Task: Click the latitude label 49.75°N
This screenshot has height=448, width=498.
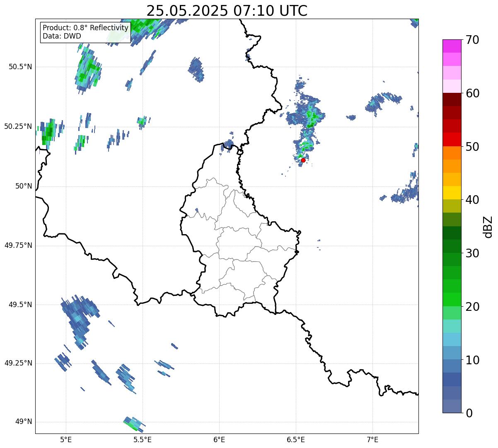Action: coord(18,245)
